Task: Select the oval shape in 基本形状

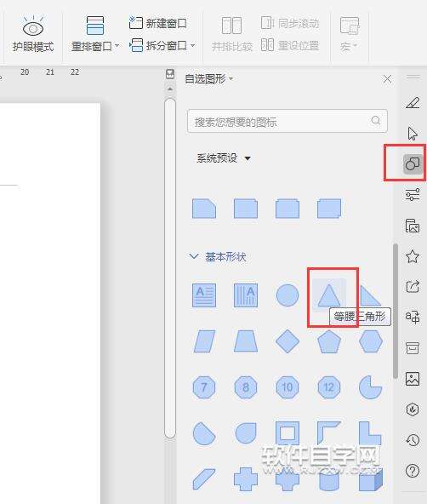Action: 288,295
